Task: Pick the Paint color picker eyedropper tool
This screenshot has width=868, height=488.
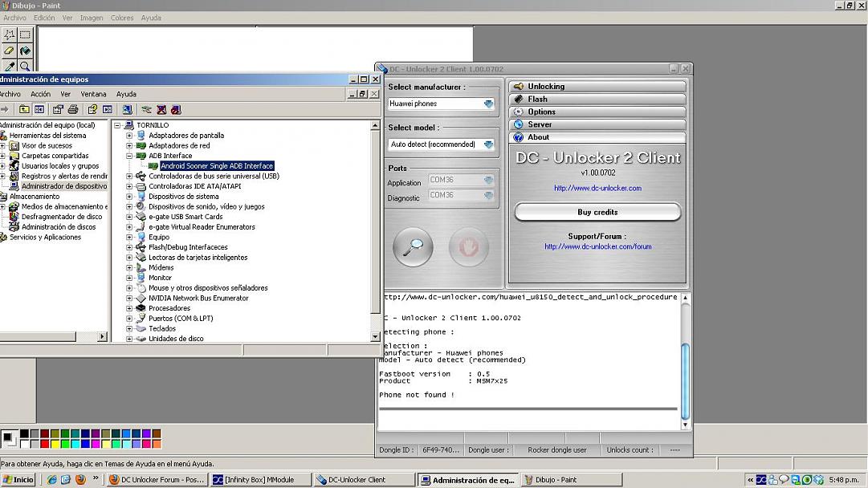Action: pos(10,67)
